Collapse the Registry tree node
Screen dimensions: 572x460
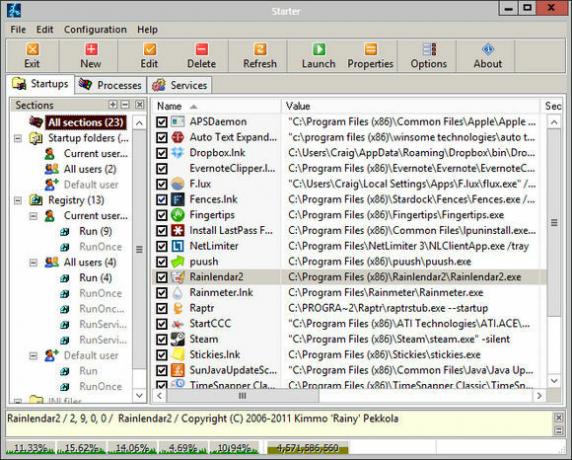[18, 200]
